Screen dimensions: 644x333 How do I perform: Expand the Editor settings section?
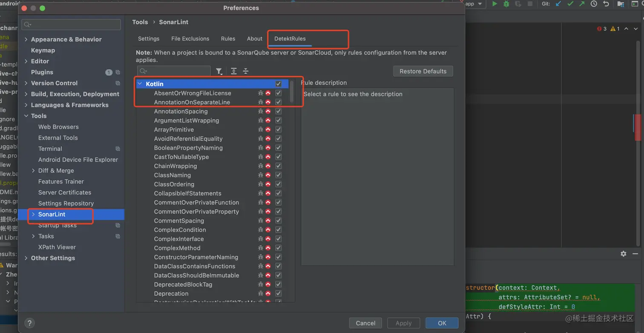(x=26, y=61)
